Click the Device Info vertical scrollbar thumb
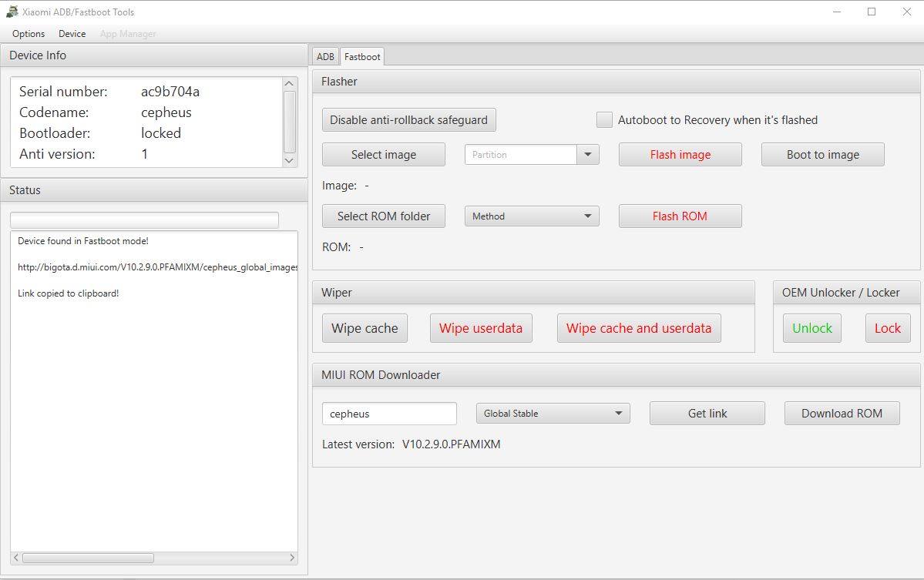 [x=289, y=122]
